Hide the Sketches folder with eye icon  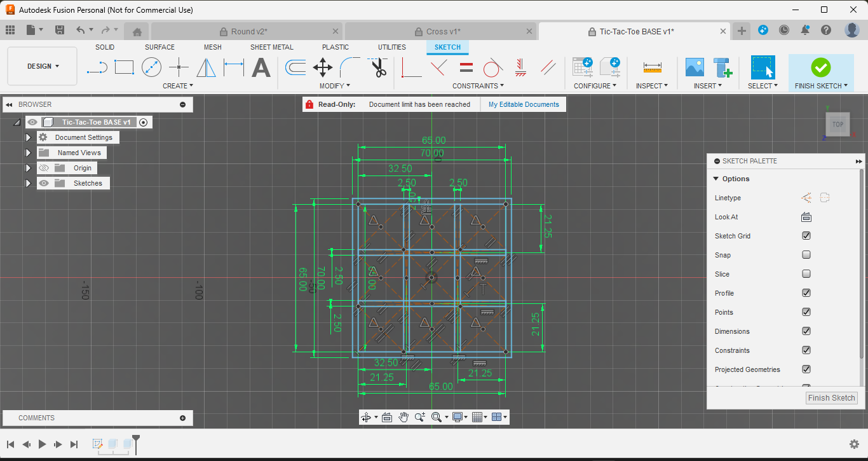pos(44,183)
